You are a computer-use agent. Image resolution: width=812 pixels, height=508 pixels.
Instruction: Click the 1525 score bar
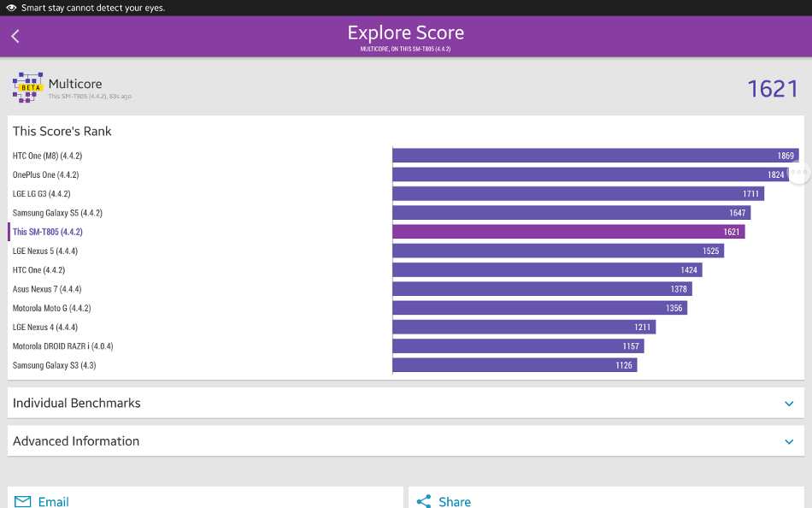click(558, 251)
